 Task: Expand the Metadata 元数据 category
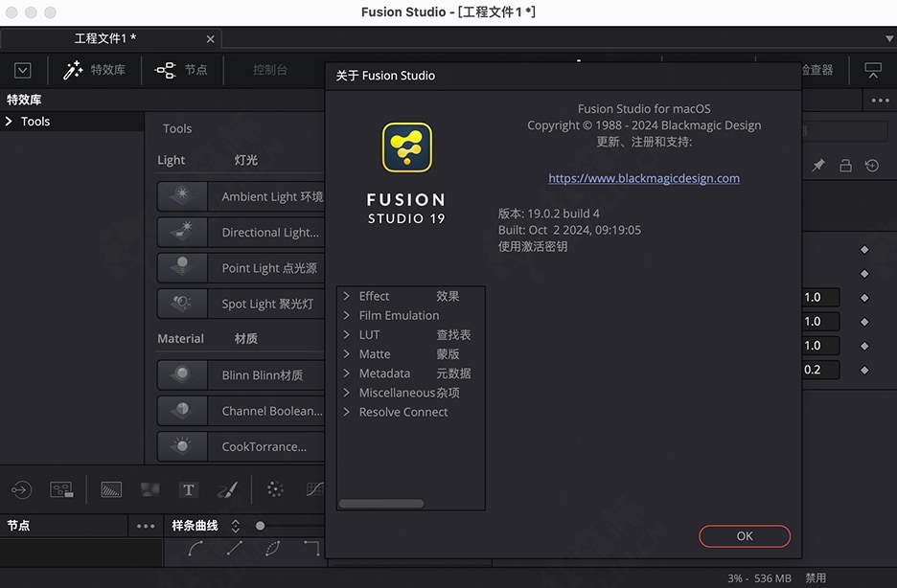point(346,373)
